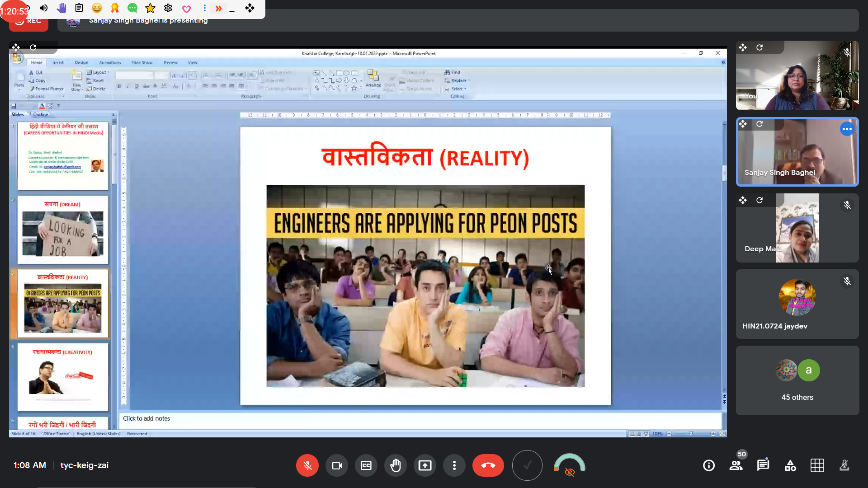Open the activities panel icon

pos(790,465)
